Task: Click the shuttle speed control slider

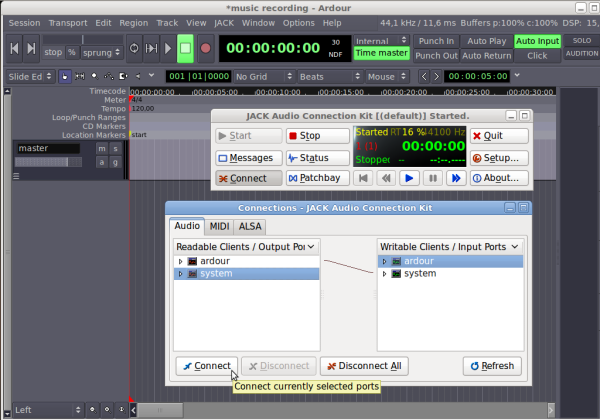Action: [83, 40]
